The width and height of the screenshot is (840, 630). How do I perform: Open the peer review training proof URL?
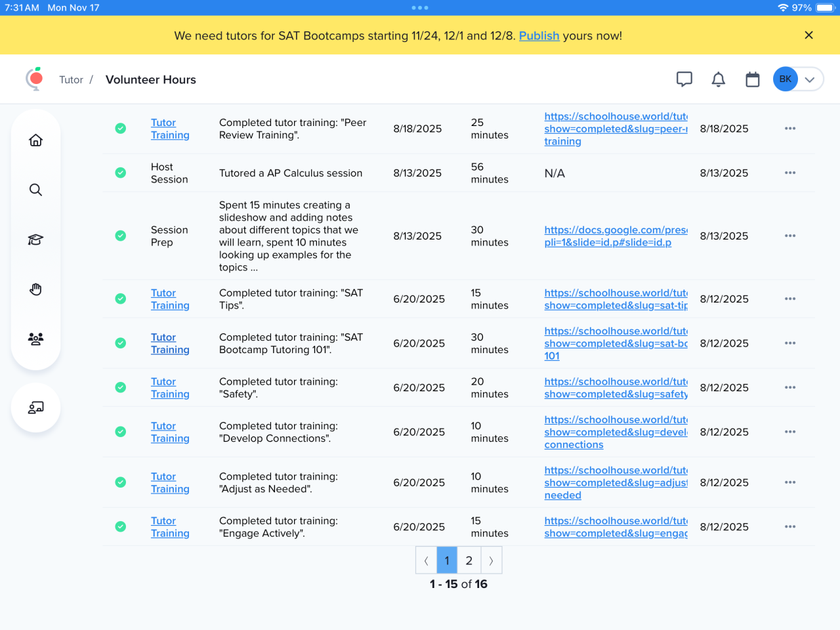tap(616, 129)
